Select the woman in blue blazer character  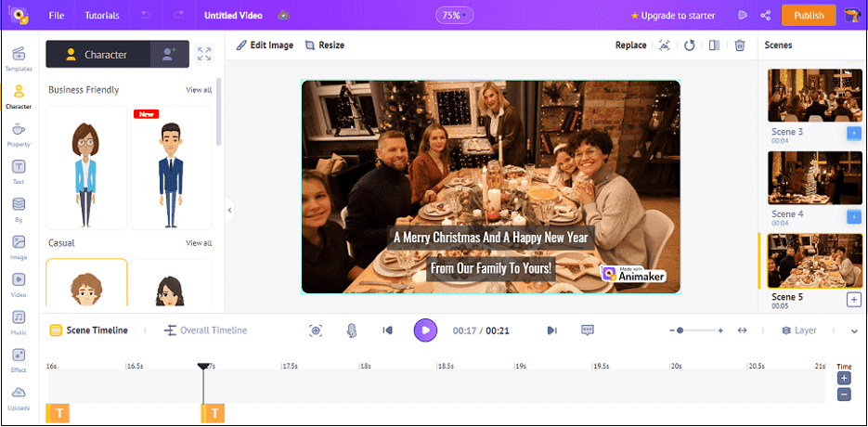(86, 168)
